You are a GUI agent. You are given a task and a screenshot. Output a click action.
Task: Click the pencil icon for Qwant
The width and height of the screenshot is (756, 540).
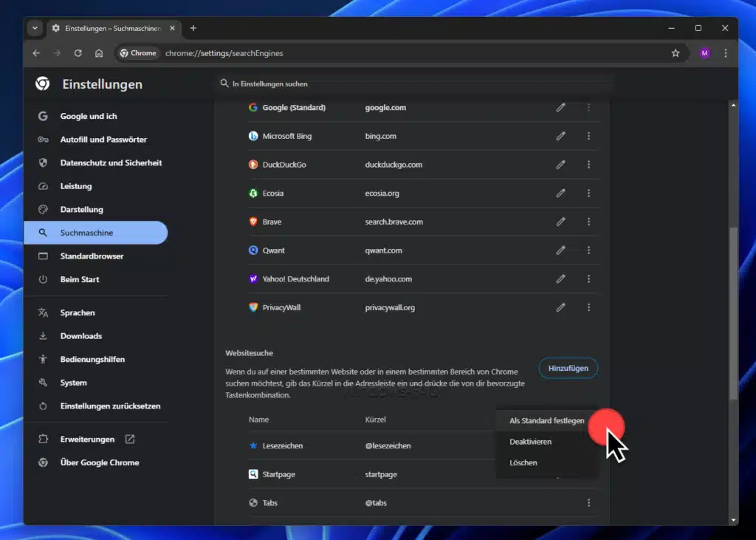(x=560, y=250)
